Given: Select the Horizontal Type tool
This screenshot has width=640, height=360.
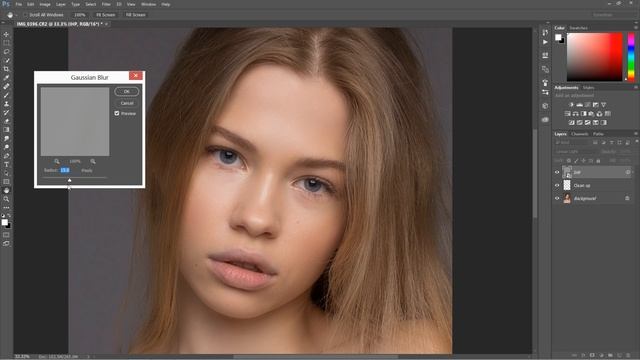Looking at the screenshot, I should point(6,164).
